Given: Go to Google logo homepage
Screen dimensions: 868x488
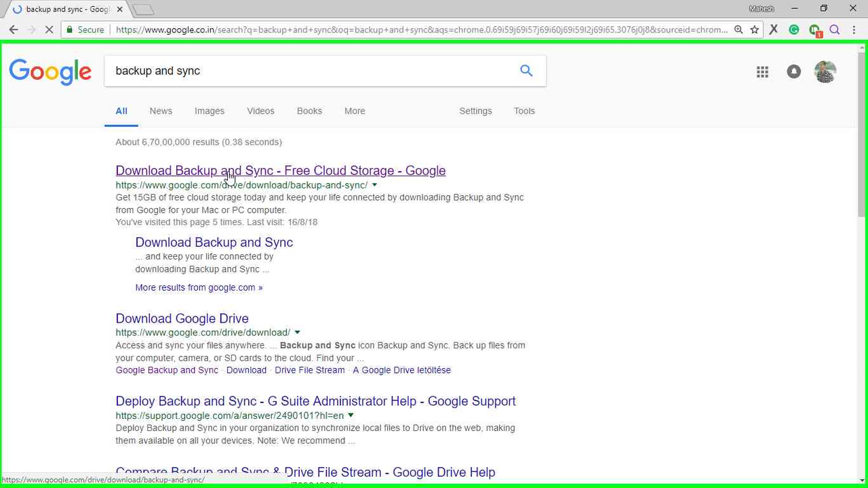Looking at the screenshot, I should coord(50,71).
